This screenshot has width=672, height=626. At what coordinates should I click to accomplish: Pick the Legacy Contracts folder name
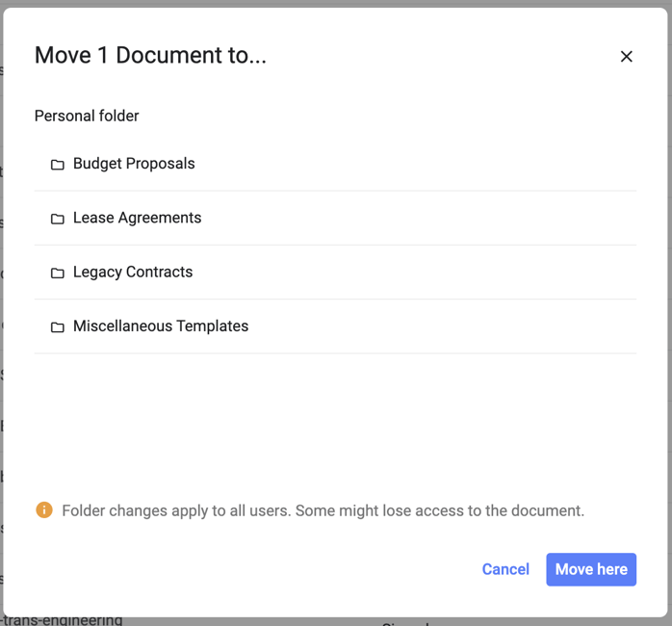pos(133,273)
